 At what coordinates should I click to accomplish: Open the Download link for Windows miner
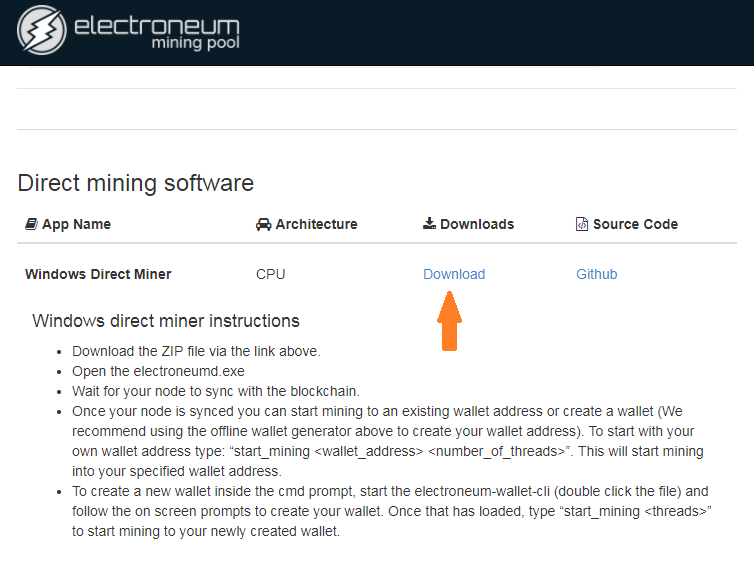(x=454, y=274)
